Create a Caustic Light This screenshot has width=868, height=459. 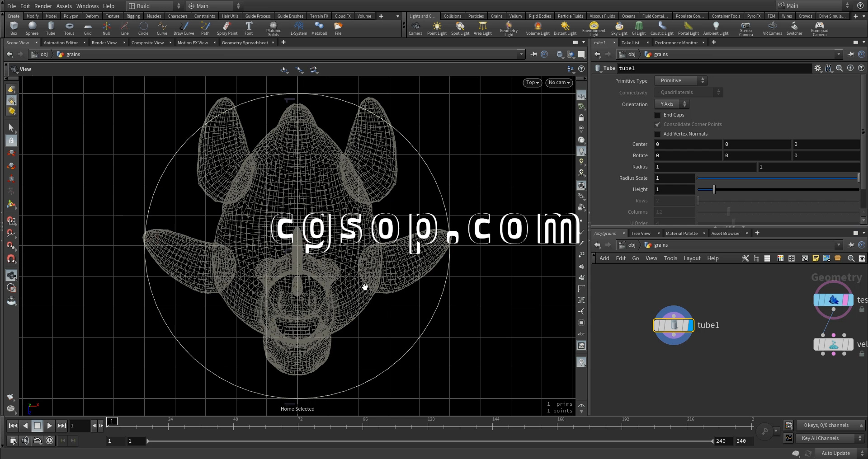(x=662, y=28)
